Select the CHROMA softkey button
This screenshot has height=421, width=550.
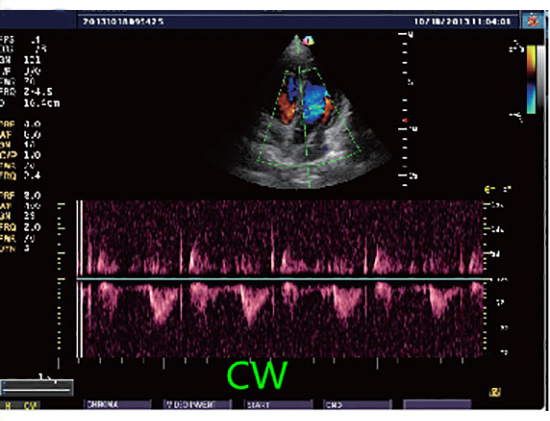(x=118, y=405)
